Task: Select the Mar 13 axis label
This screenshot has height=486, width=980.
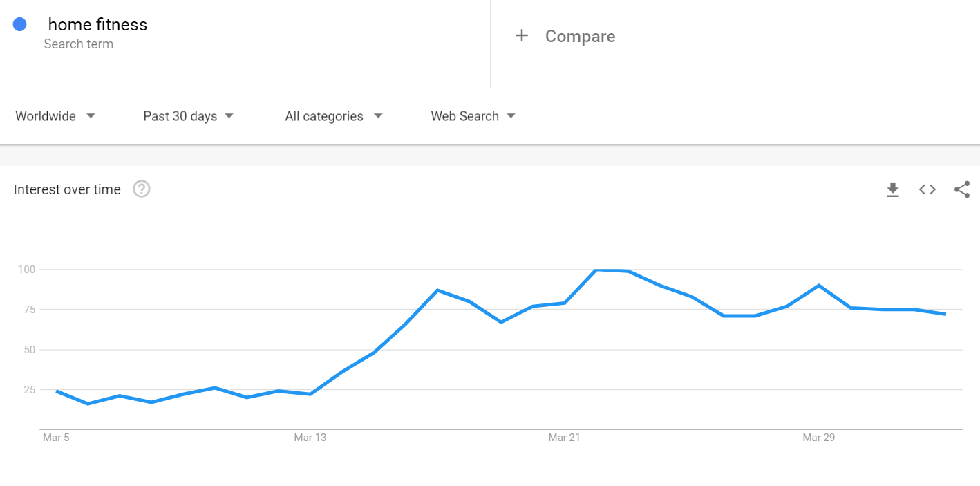Action: (x=310, y=438)
